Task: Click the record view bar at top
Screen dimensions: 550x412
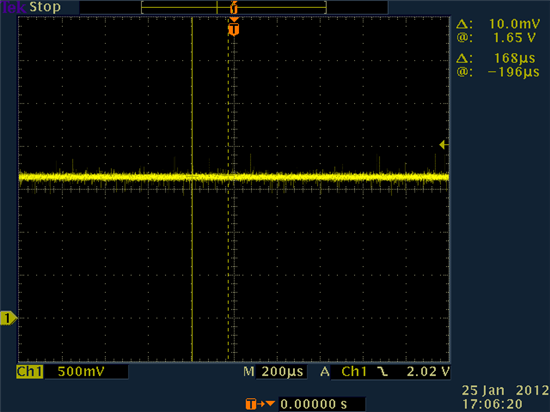Action: [x=234, y=7]
